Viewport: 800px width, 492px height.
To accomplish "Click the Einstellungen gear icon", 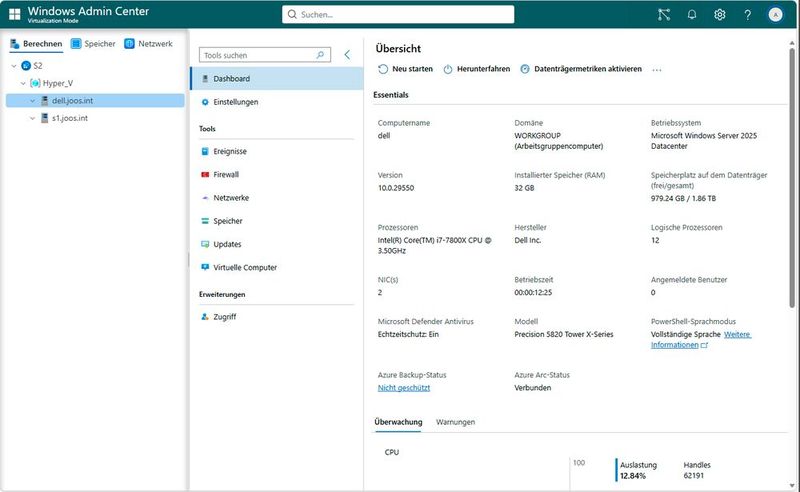I will (x=205, y=102).
